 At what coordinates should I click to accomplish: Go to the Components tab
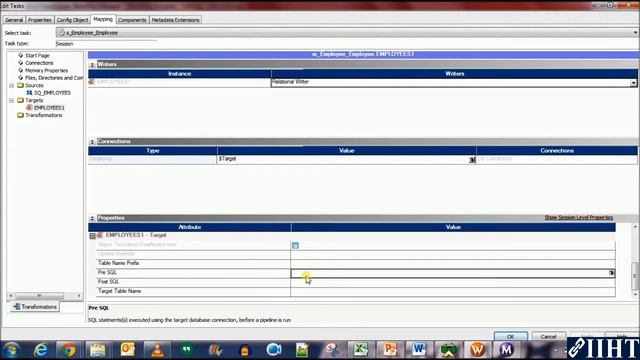point(132,20)
